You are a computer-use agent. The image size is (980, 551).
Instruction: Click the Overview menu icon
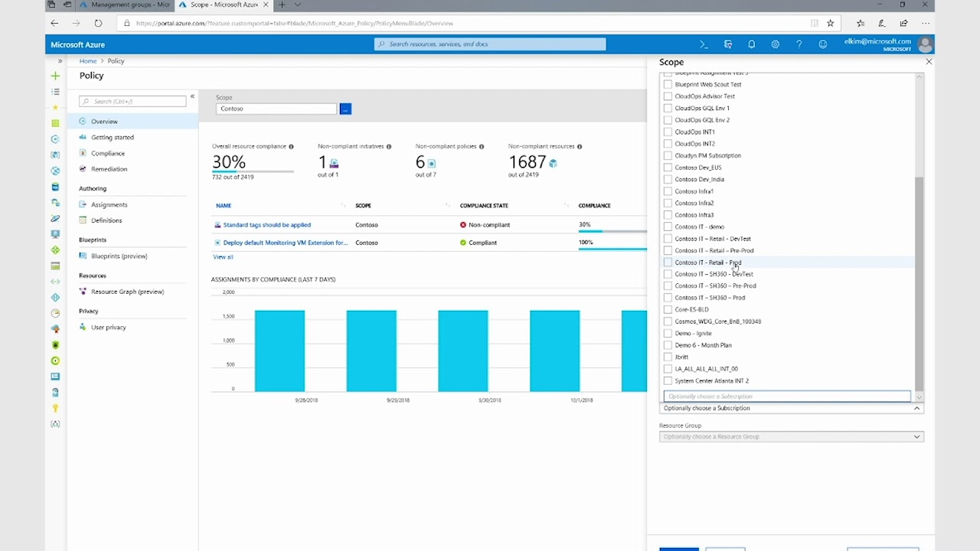[83, 121]
